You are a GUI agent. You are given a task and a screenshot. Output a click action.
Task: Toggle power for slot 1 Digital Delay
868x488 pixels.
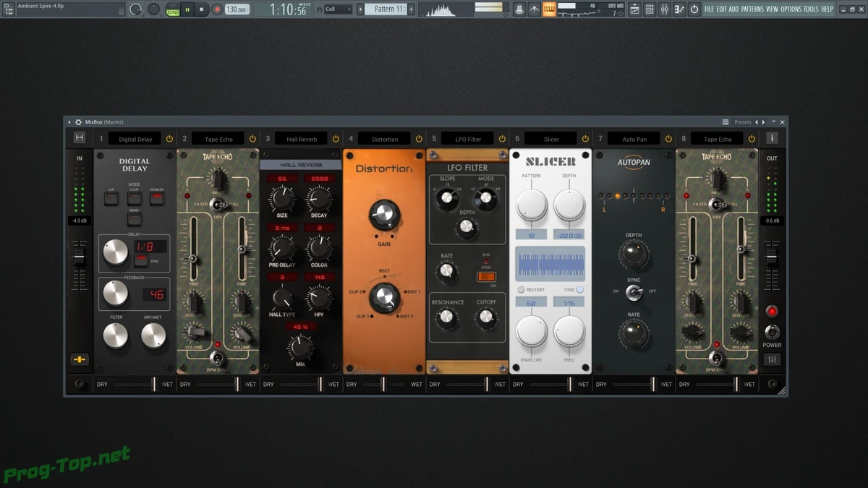tap(169, 139)
